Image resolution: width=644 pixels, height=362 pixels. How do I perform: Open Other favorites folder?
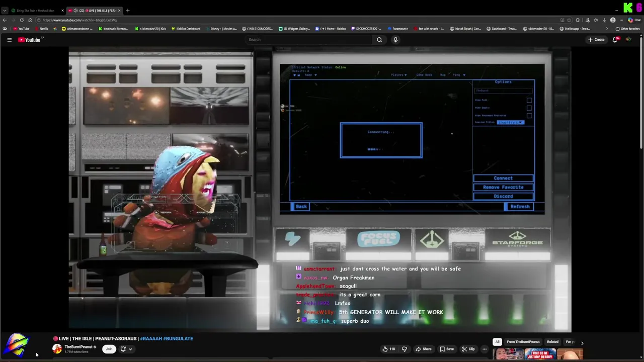tap(628, 29)
